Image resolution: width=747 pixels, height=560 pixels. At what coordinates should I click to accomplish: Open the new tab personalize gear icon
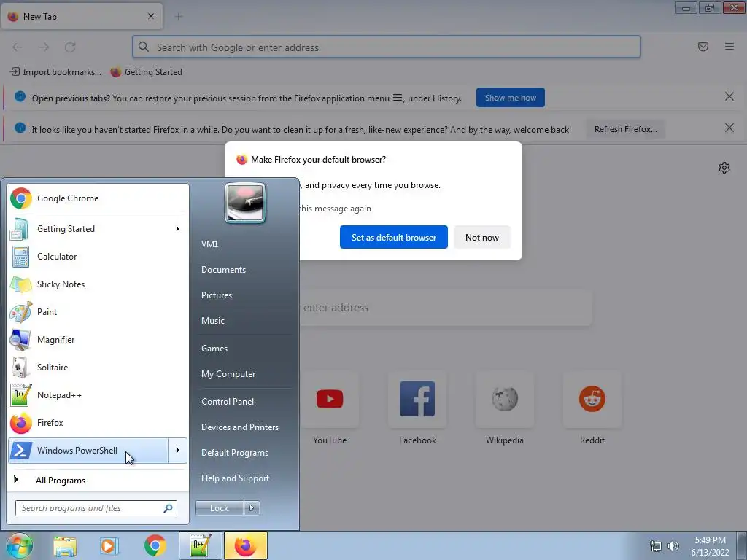click(724, 168)
